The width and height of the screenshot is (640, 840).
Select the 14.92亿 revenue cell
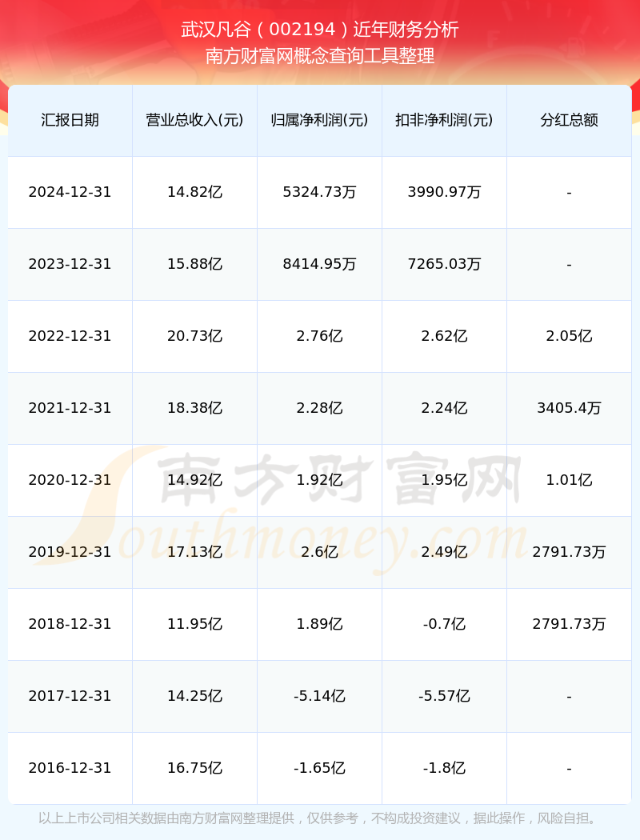coord(194,480)
